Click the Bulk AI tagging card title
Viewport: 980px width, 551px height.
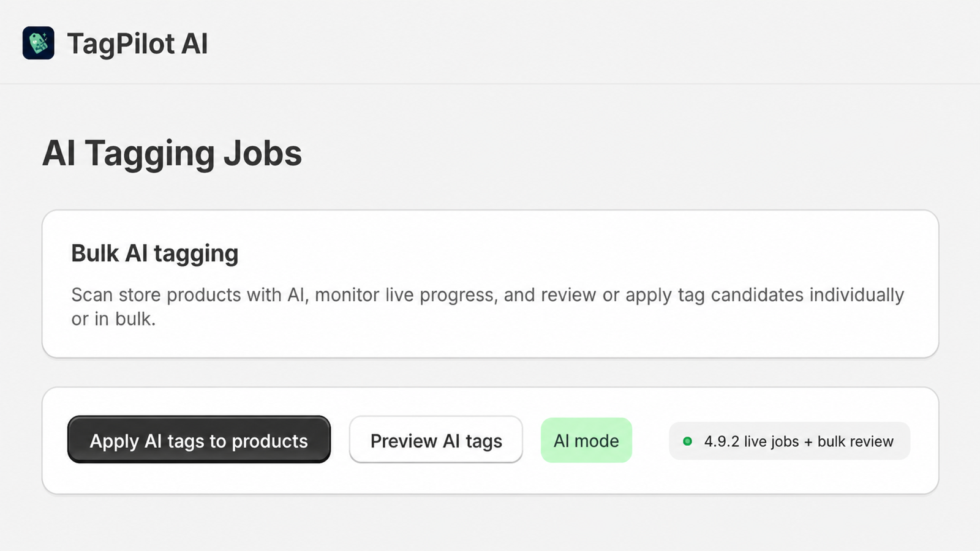coord(155,253)
